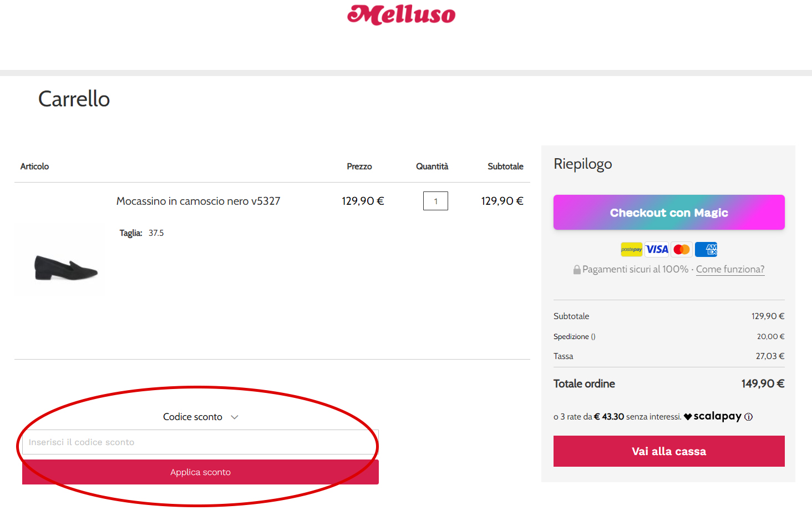Select the quantity input box
The width and height of the screenshot is (812, 510).
coord(435,200)
